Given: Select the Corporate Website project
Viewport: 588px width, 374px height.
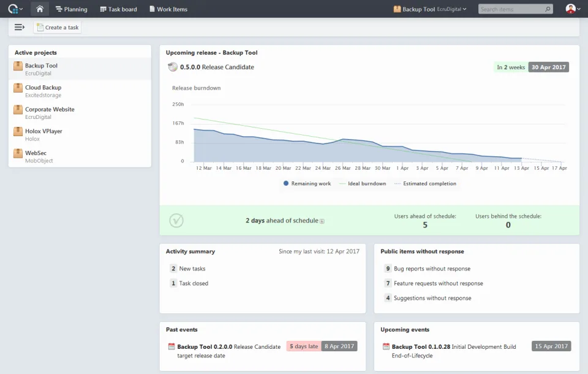Looking at the screenshot, I should pos(80,113).
